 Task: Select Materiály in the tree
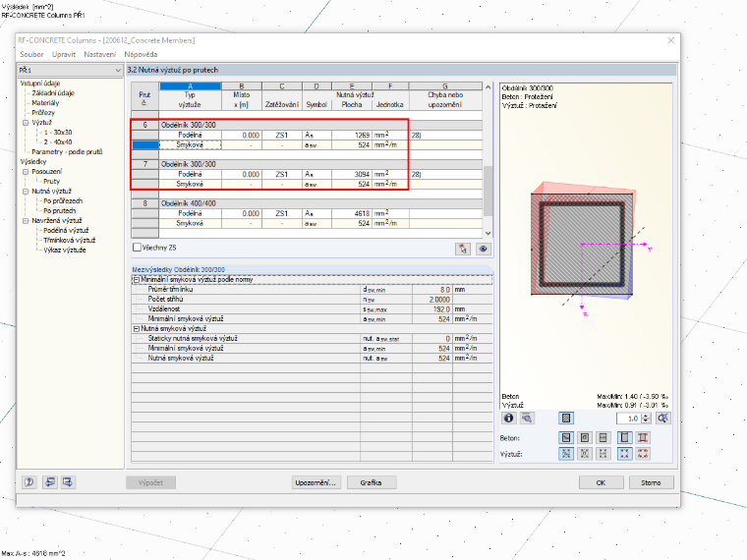(45, 103)
